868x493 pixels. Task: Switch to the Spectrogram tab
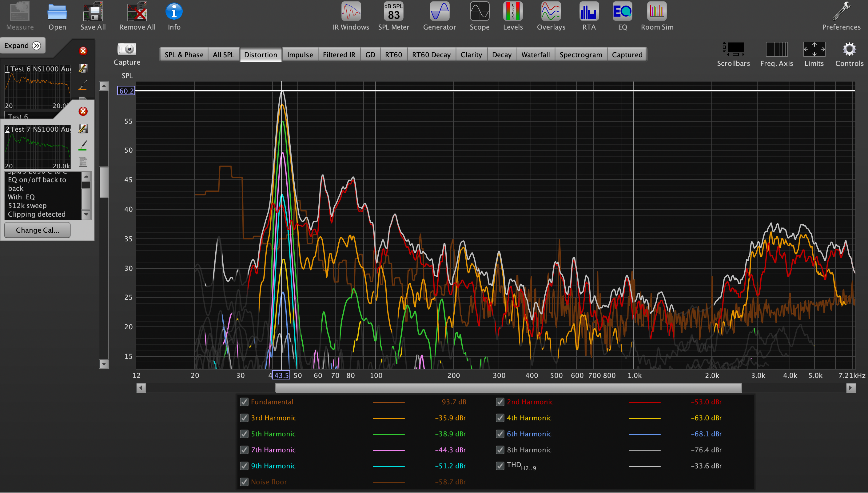(x=581, y=54)
